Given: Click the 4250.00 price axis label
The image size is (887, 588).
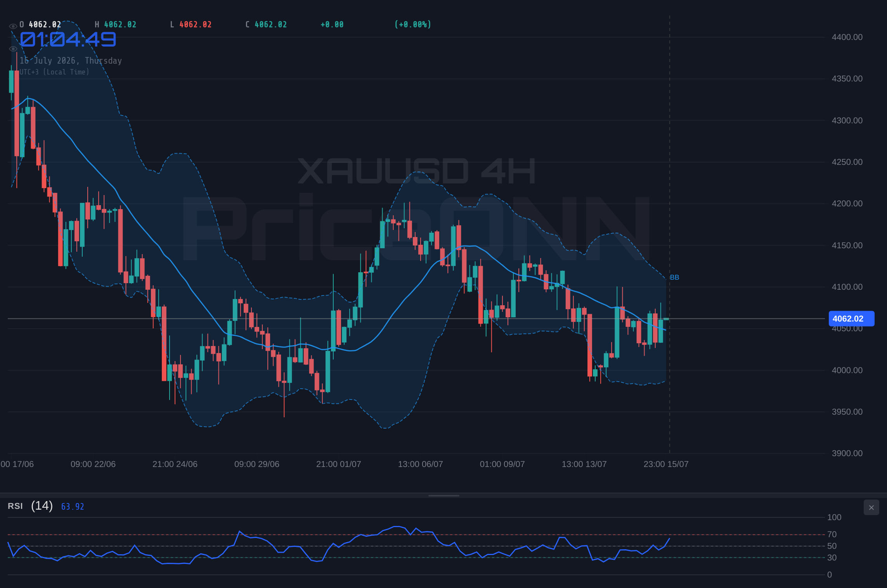Looking at the screenshot, I should [847, 162].
